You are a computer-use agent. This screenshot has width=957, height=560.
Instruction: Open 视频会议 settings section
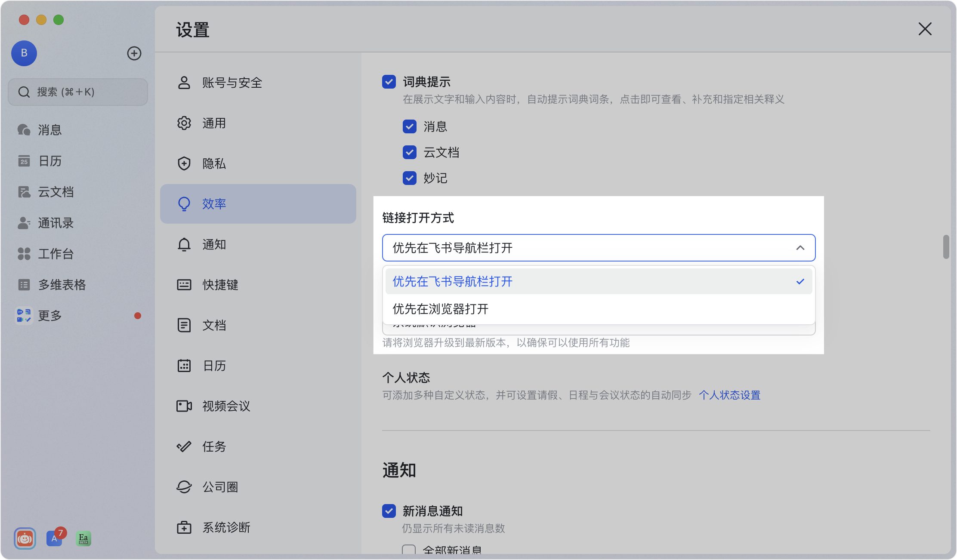(x=258, y=406)
